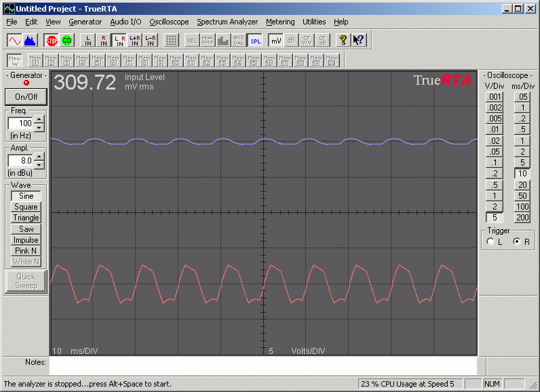Select the R IN input icon
This screenshot has width=540, height=392.
tap(104, 41)
